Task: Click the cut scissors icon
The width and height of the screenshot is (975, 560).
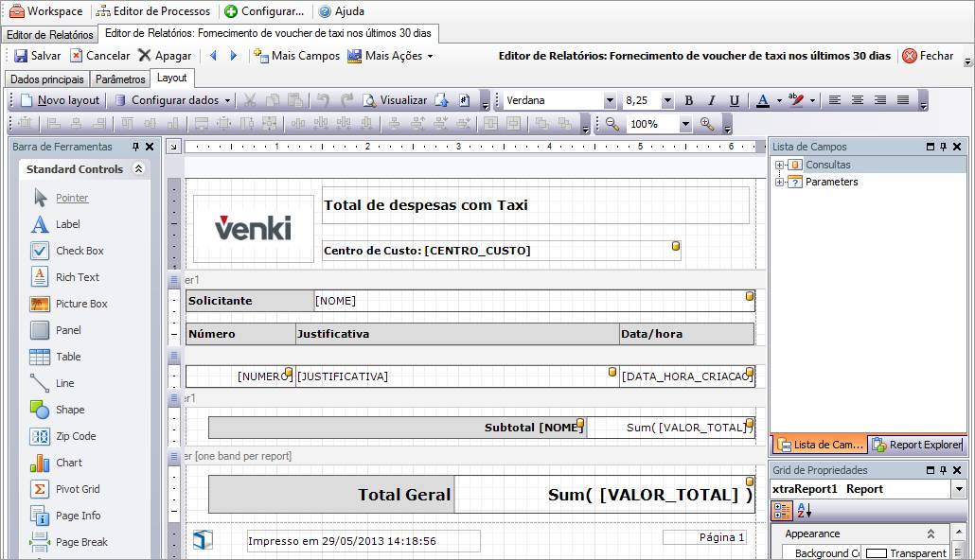Action: click(249, 100)
